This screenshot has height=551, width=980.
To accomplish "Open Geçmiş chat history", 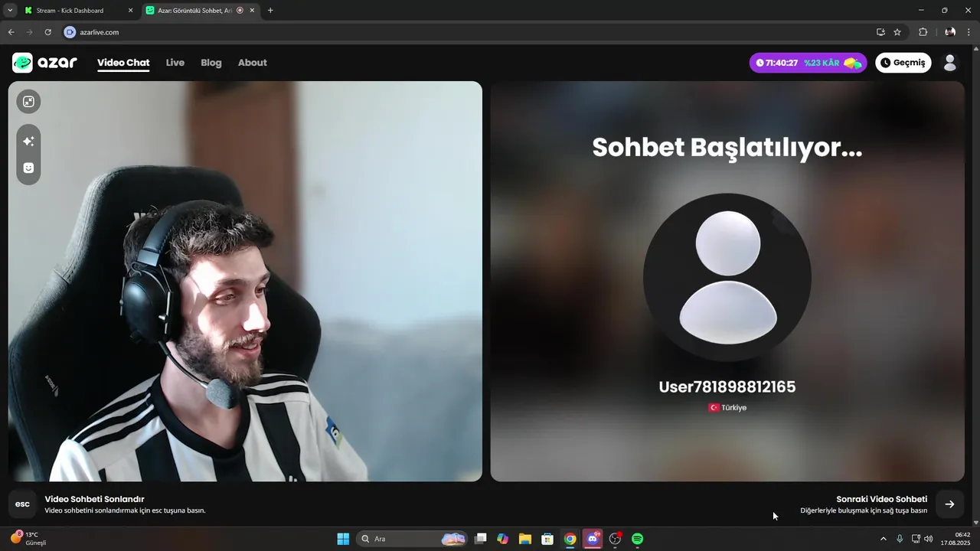I will coord(903,63).
